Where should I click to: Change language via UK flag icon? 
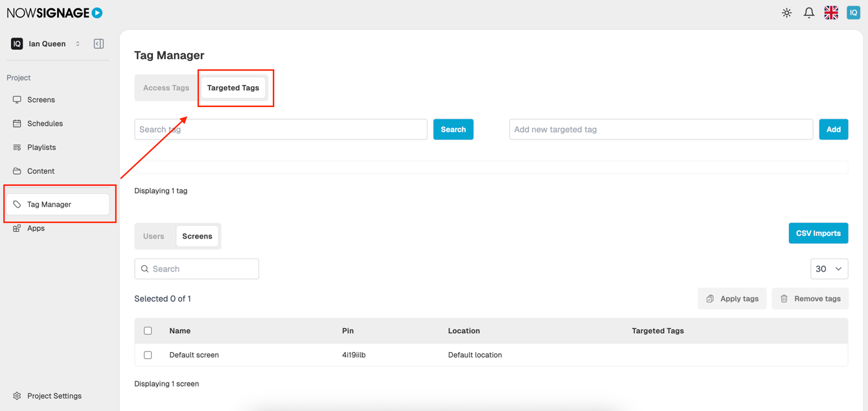(831, 13)
